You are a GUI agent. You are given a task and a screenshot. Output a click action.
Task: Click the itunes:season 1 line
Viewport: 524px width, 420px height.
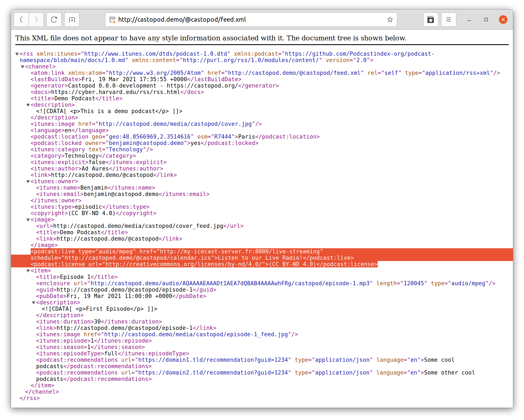pyautogui.click(x=90, y=347)
